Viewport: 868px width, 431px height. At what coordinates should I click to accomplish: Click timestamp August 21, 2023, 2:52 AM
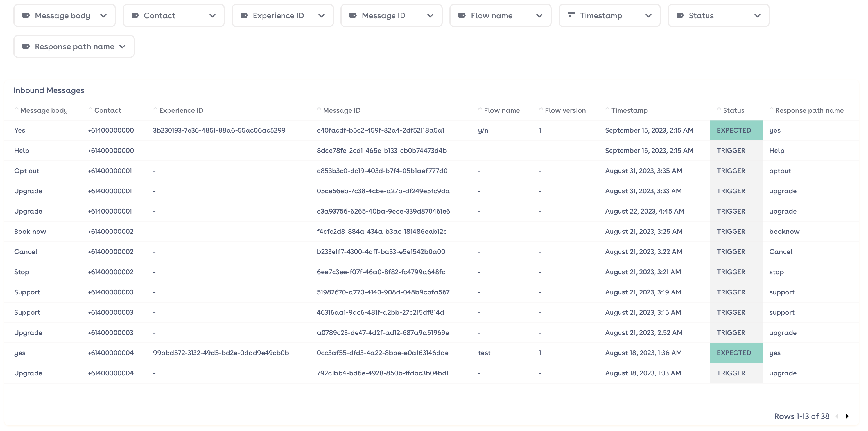[644, 332]
